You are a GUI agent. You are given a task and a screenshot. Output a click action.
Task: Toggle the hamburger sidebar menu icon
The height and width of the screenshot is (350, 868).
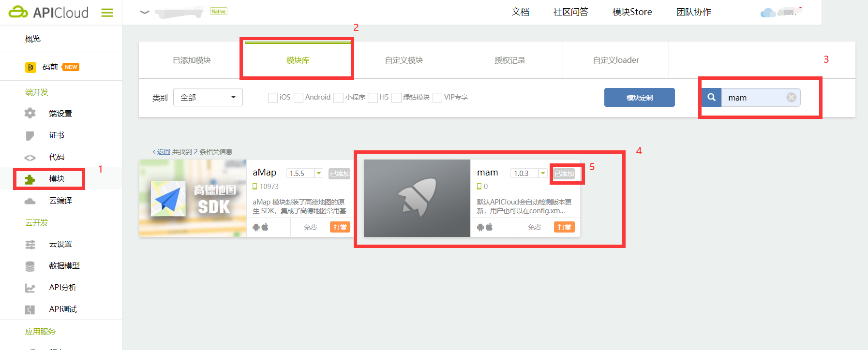pos(107,13)
